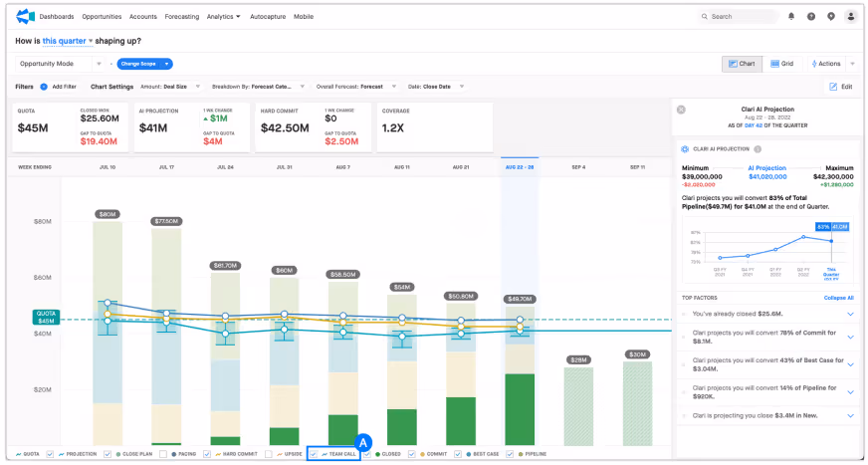Screen dimensions: 868x465
Task: Expand the 'already closed $25.6M' factor
Action: click(x=851, y=314)
